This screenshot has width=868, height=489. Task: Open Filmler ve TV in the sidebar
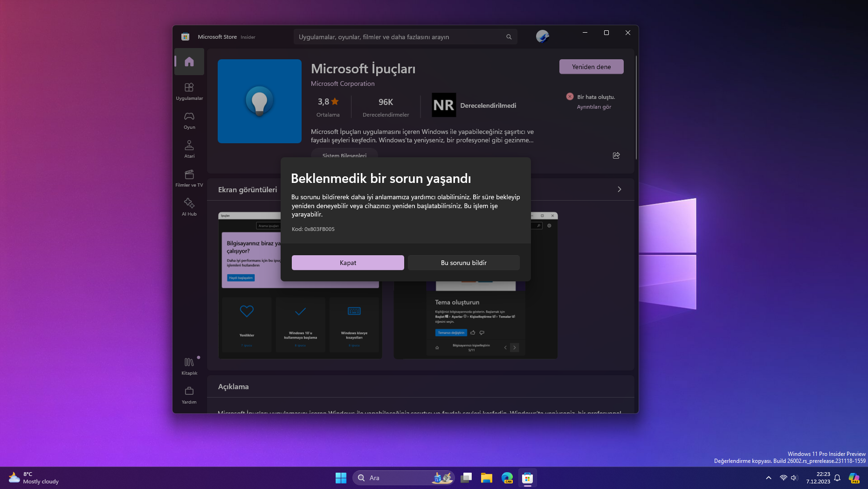(x=189, y=178)
